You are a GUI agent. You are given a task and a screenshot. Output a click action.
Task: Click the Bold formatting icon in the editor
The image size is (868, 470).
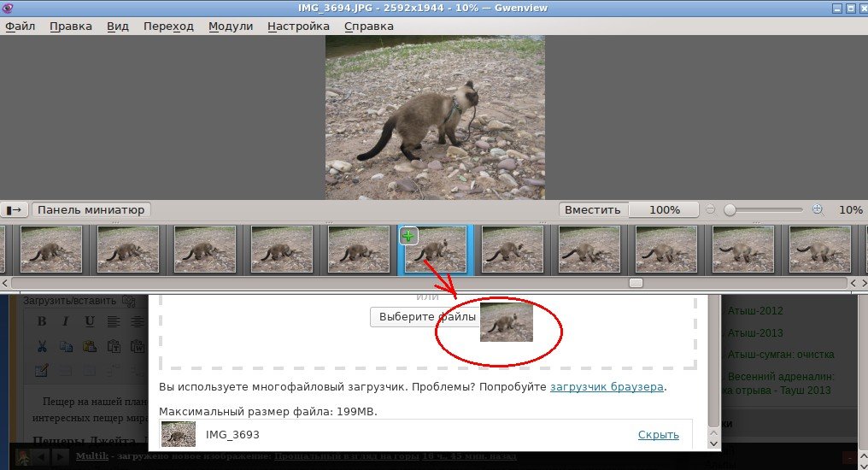[42, 321]
